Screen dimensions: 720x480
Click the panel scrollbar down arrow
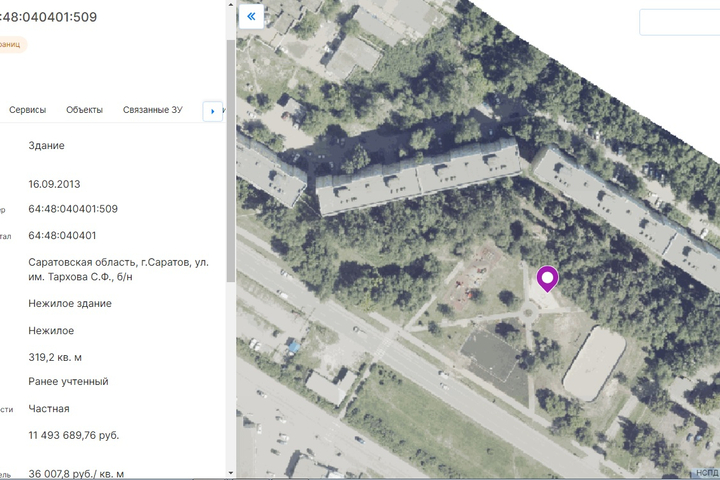click(231, 473)
